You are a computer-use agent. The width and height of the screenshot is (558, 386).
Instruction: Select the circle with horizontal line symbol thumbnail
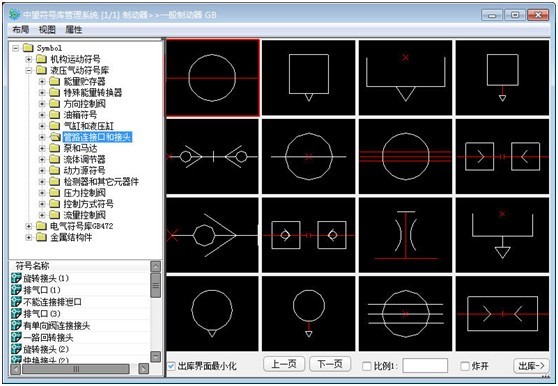click(212, 78)
